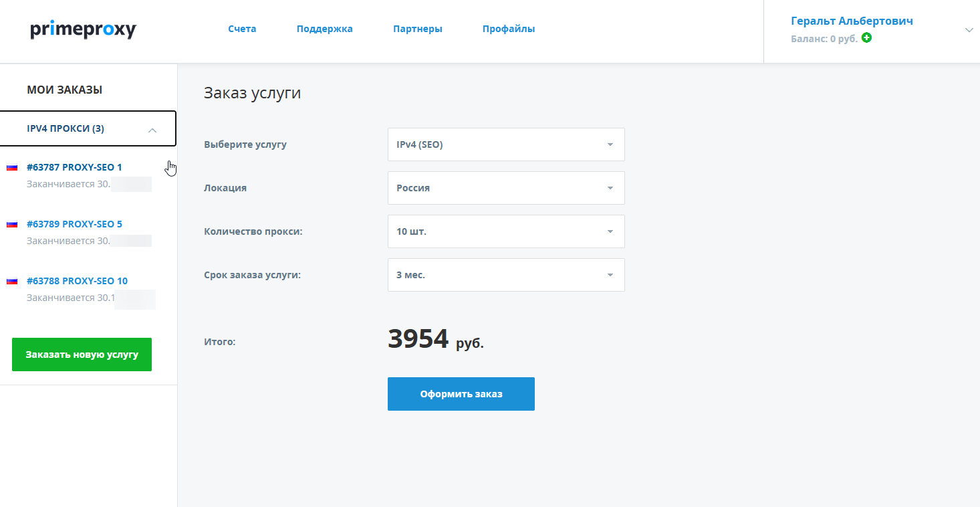The width and height of the screenshot is (980, 507).
Task: Click the Заказ услуги page heading
Action: click(x=253, y=93)
